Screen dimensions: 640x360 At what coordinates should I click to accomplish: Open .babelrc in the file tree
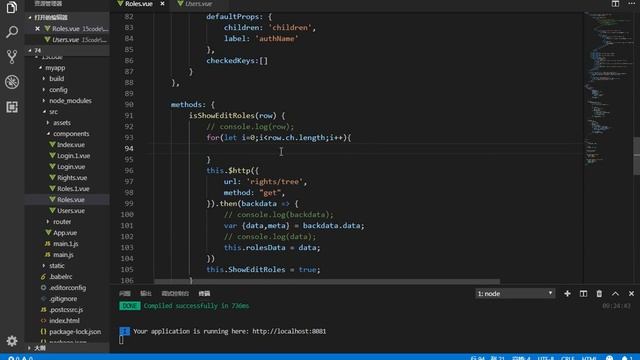pyautogui.click(x=60, y=277)
